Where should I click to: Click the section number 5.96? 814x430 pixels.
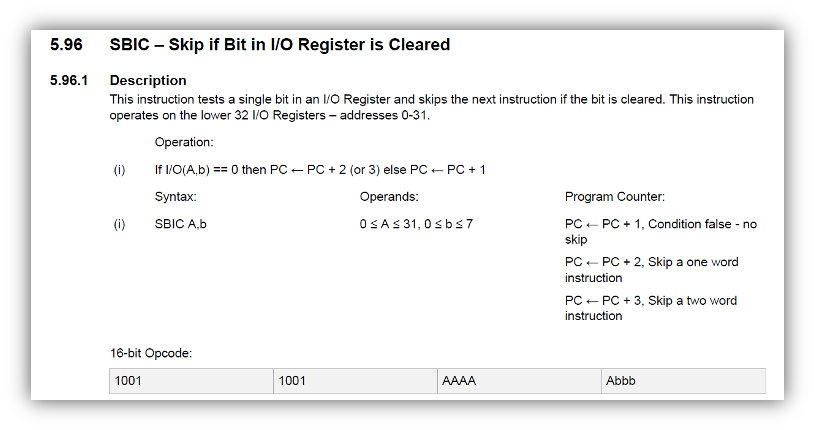pos(66,45)
